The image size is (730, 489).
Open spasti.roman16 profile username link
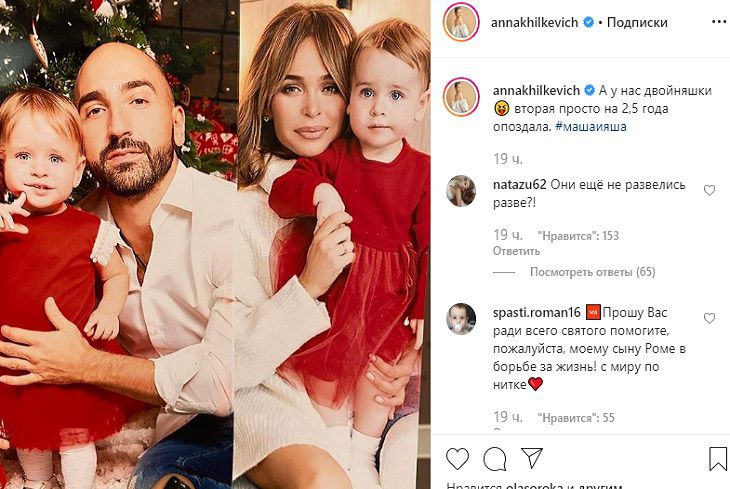click(x=536, y=312)
